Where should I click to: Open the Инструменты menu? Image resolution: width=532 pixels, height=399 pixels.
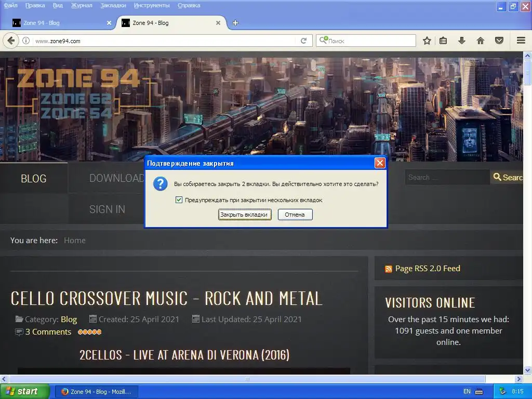(152, 5)
